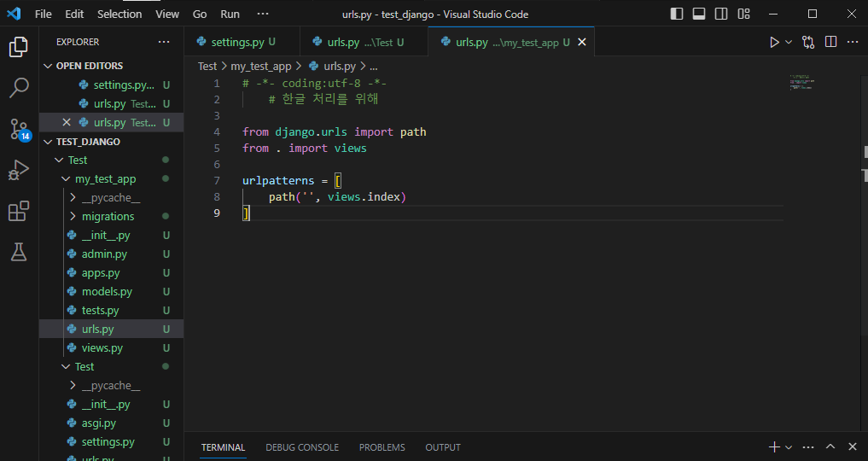The width and height of the screenshot is (868, 461).
Task: Toggle the secondary side bar layout icon
Action: (x=721, y=14)
